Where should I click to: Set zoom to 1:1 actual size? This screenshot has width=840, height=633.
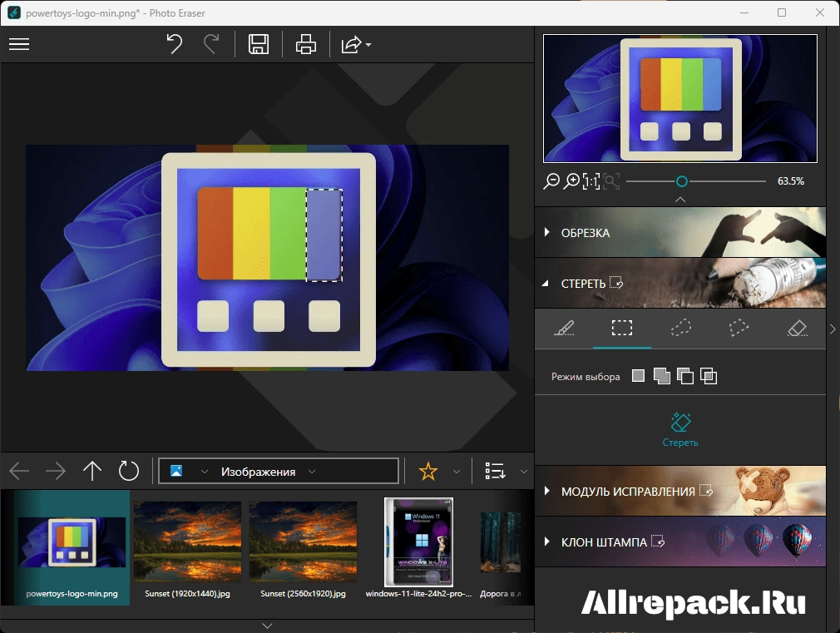click(x=590, y=181)
